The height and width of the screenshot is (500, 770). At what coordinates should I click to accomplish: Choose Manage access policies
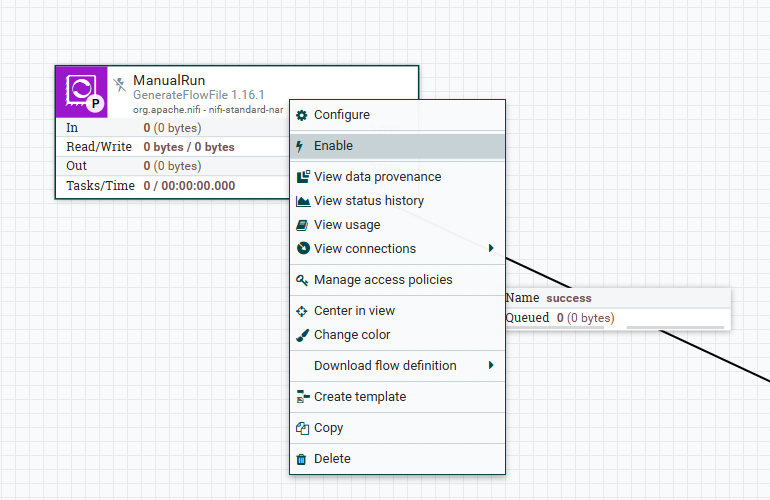[397, 280]
